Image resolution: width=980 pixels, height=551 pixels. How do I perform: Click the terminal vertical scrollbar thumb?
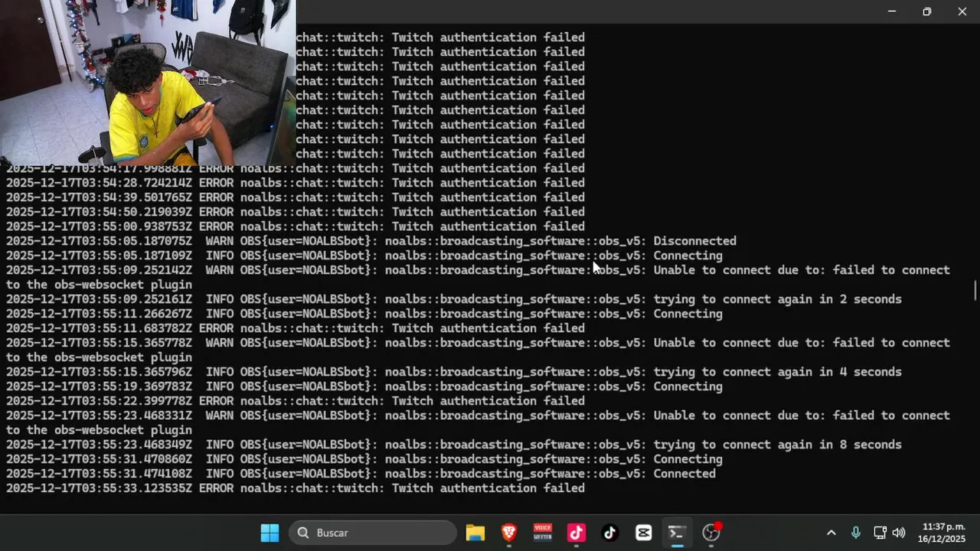(975, 291)
